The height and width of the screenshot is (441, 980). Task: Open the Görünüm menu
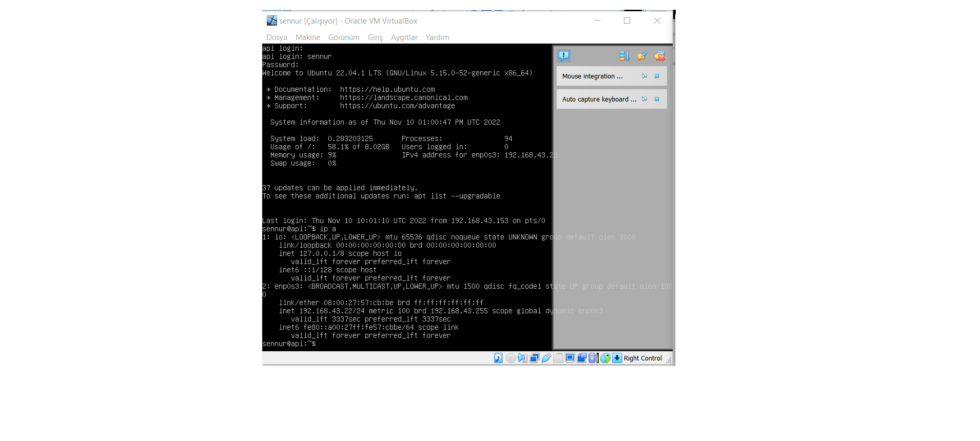[x=344, y=37]
